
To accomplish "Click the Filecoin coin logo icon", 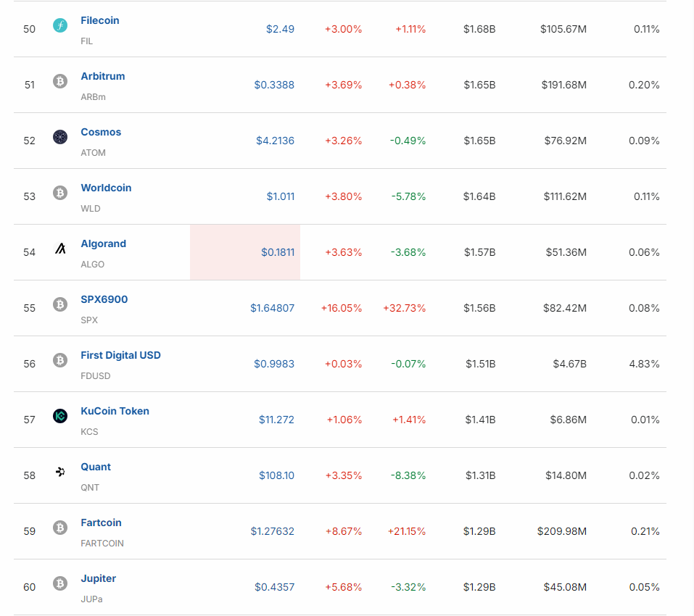I will pyautogui.click(x=60, y=26).
